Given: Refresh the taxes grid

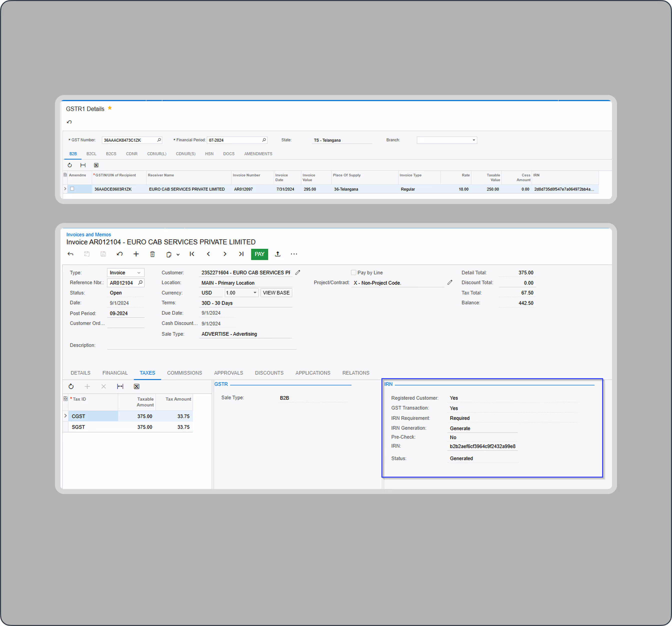Looking at the screenshot, I should pos(71,386).
